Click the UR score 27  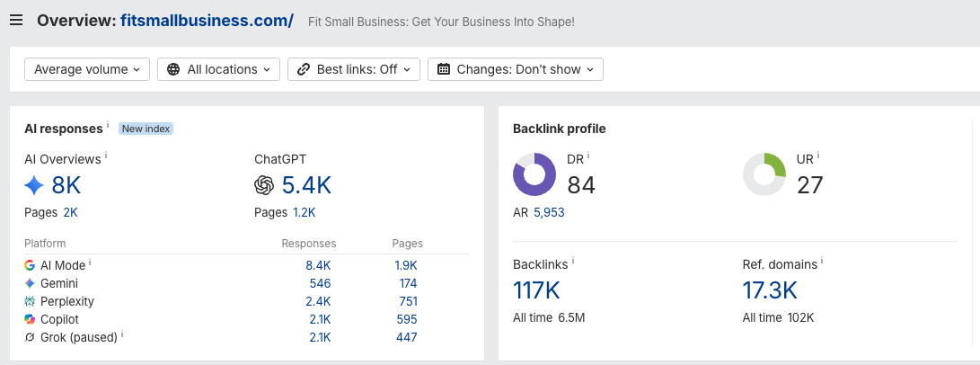coord(810,185)
